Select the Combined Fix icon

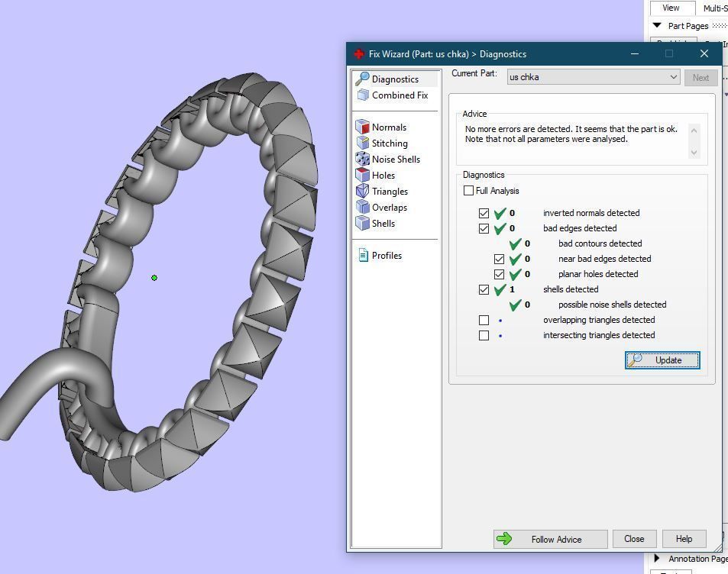coord(363,95)
